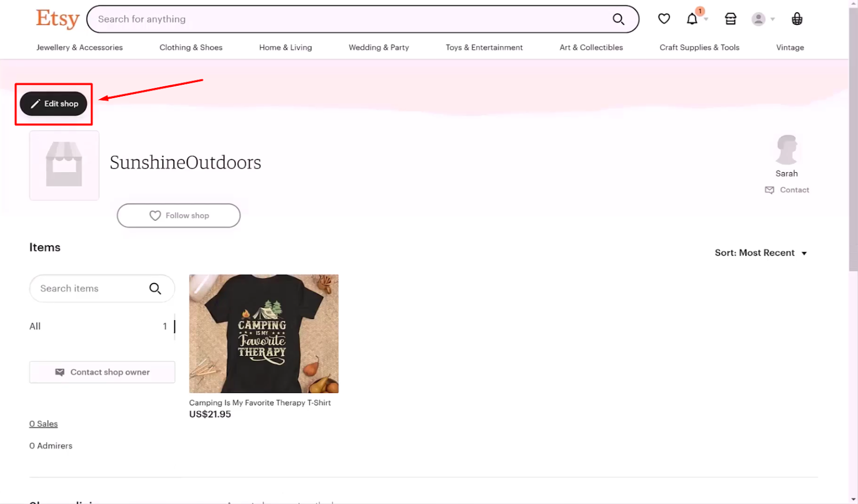Select the All items filter
Viewport: 858px width, 504px height.
coord(102,326)
